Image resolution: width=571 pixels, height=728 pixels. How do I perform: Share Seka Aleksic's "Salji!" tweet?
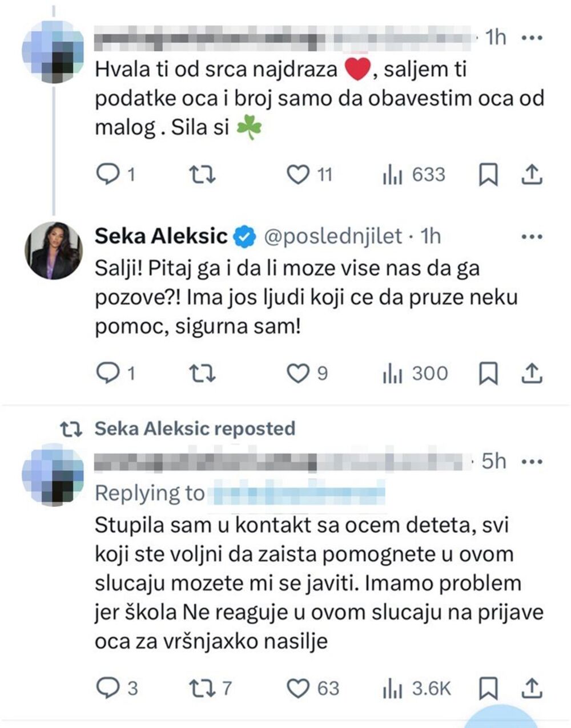point(531,373)
